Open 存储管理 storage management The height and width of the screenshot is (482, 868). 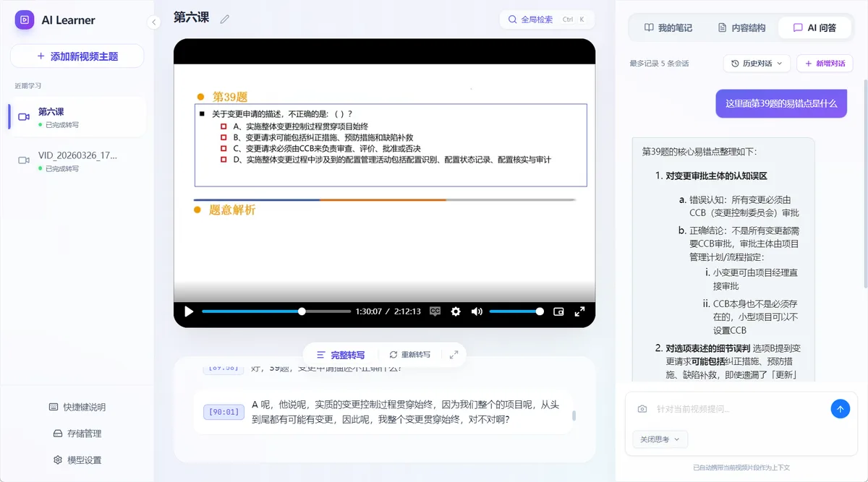coord(77,434)
